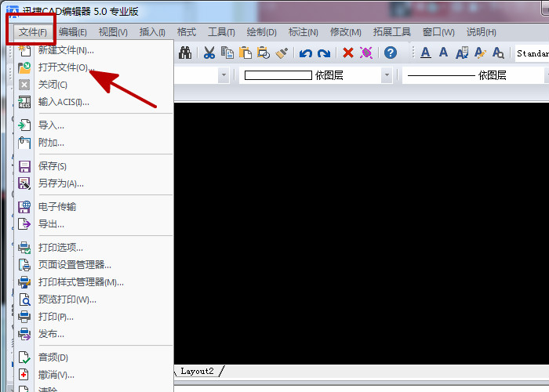Open the 编辑(E) menu
Viewport: 549px width, 392px height.
(73, 32)
